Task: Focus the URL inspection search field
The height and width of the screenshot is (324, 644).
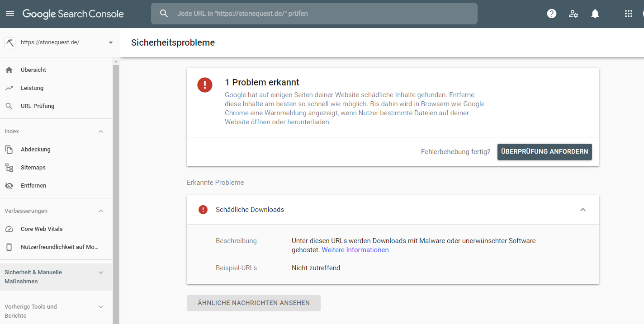Action: pyautogui.click(x=317, y=14)
